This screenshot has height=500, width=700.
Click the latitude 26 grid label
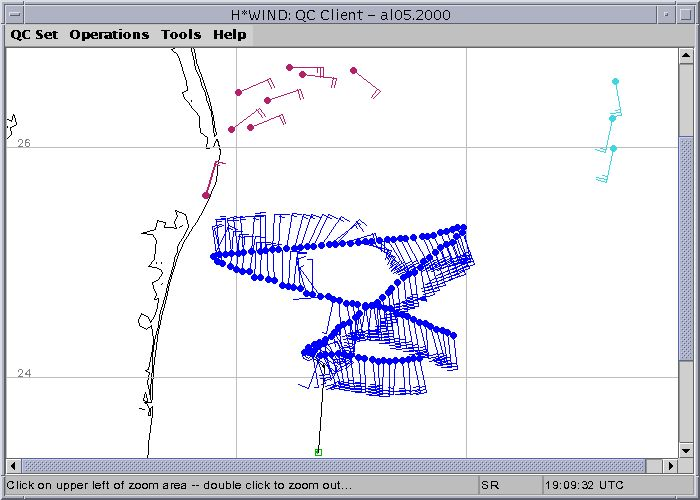pos(24,144)
